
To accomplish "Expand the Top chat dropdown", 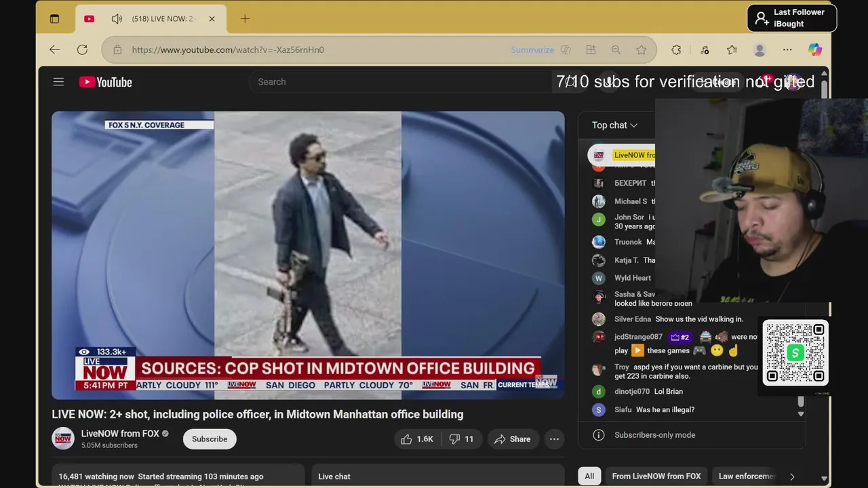I will click(614, 125).
